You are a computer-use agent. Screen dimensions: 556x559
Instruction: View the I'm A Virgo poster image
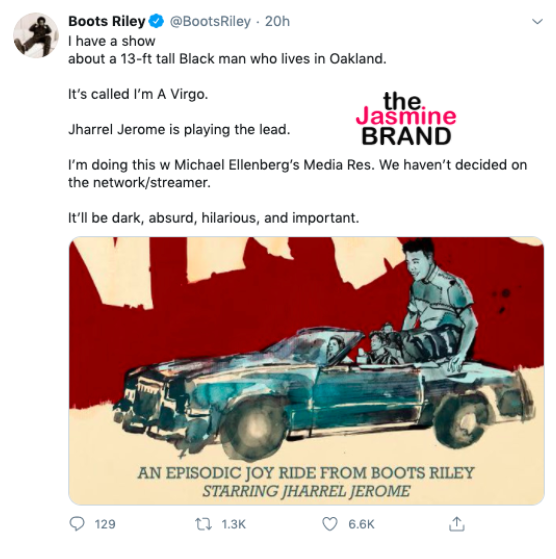(307, 371)
